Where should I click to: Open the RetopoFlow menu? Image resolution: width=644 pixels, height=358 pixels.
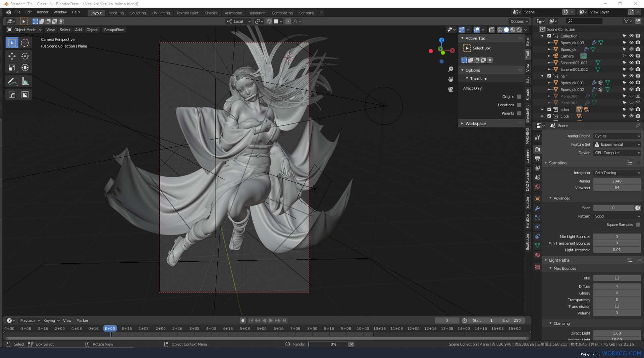[x=114, y=30]
